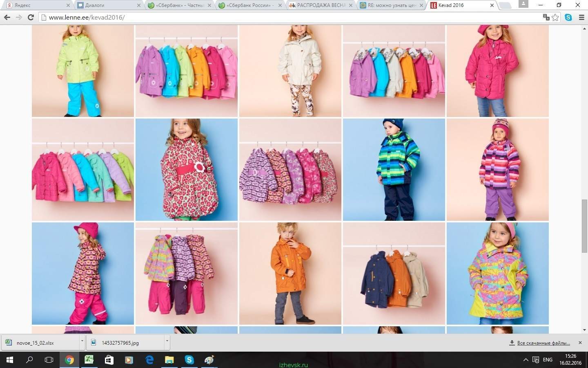The image size is (588, 368).
Task: Close the Яндекс tab
Action: 68,5
